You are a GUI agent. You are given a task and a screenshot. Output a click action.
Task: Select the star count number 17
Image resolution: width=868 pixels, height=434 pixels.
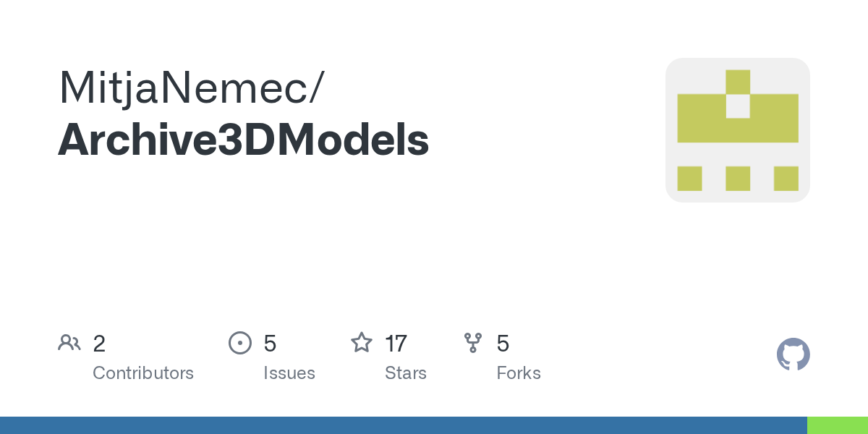tap(396, 344)
